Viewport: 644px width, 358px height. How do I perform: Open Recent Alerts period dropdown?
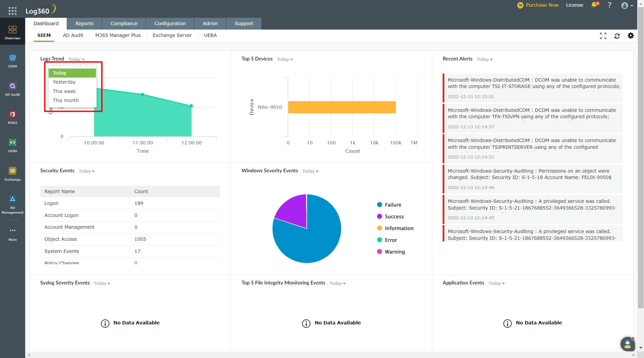(485, 59)
